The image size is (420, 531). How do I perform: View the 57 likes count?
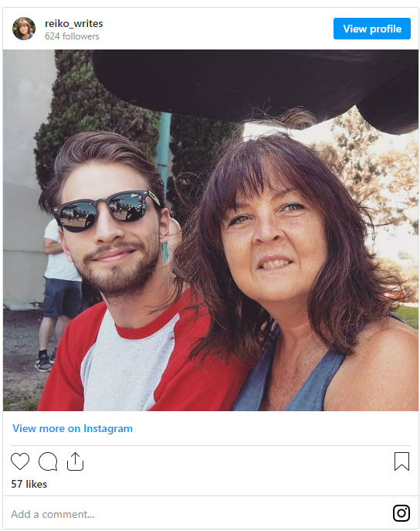[29, 484]
